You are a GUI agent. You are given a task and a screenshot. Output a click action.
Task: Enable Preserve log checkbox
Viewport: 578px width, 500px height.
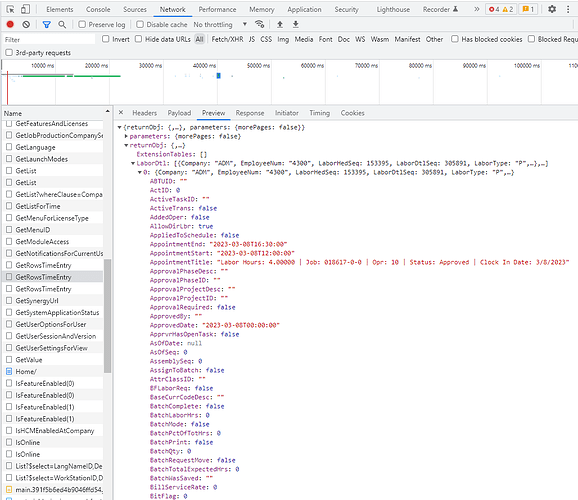pyautogui.click(x=82, y=24)
